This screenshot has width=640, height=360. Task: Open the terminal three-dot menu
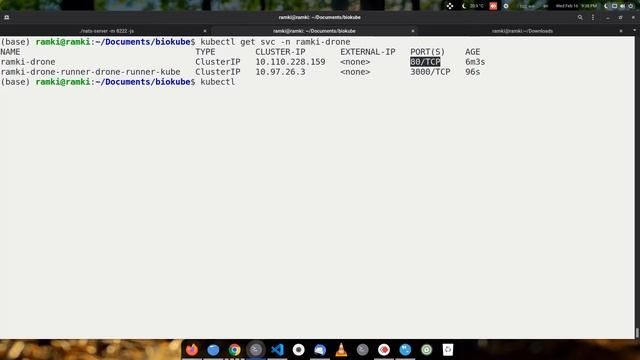(593, 18)
